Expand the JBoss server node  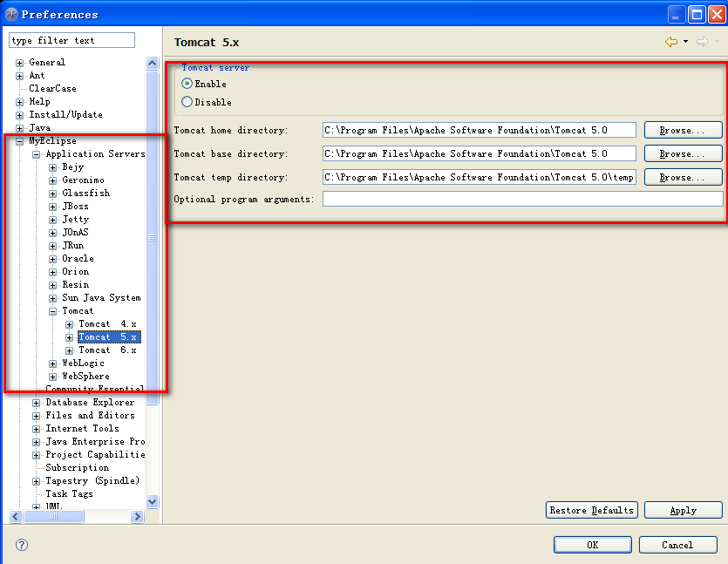click(x=53, y=207)
